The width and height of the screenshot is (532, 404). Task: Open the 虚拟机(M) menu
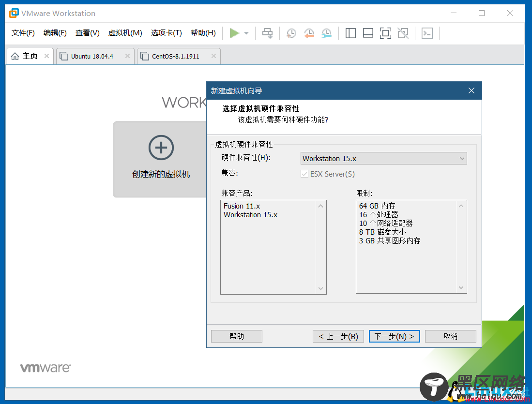click(125, 33)
